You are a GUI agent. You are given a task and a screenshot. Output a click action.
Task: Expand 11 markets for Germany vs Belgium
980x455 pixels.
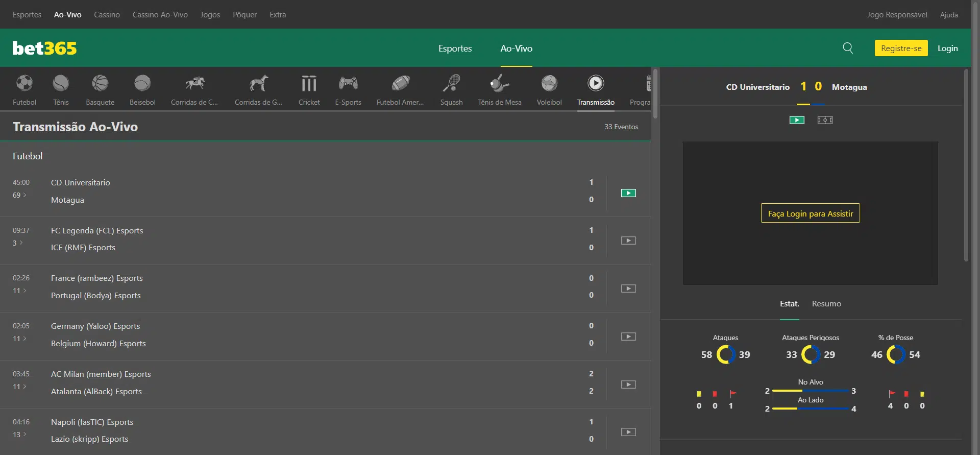point(19,339)
